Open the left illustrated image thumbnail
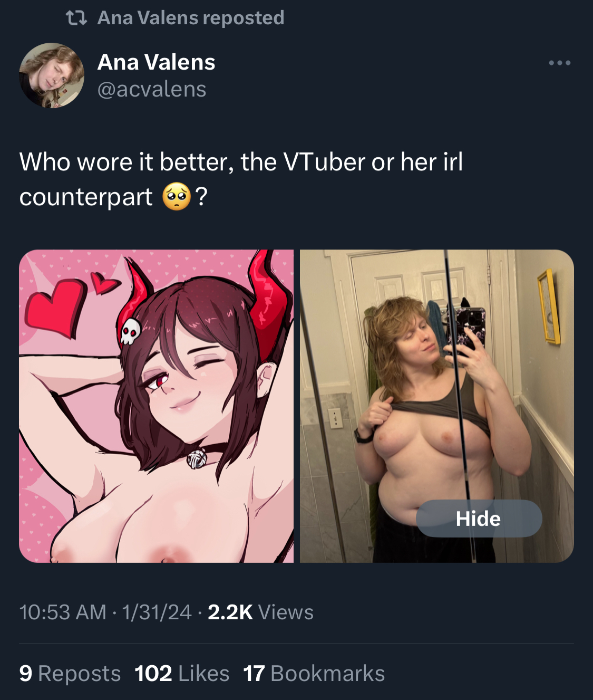Screen dimensions: 593x700 click(x=156, y=406)
